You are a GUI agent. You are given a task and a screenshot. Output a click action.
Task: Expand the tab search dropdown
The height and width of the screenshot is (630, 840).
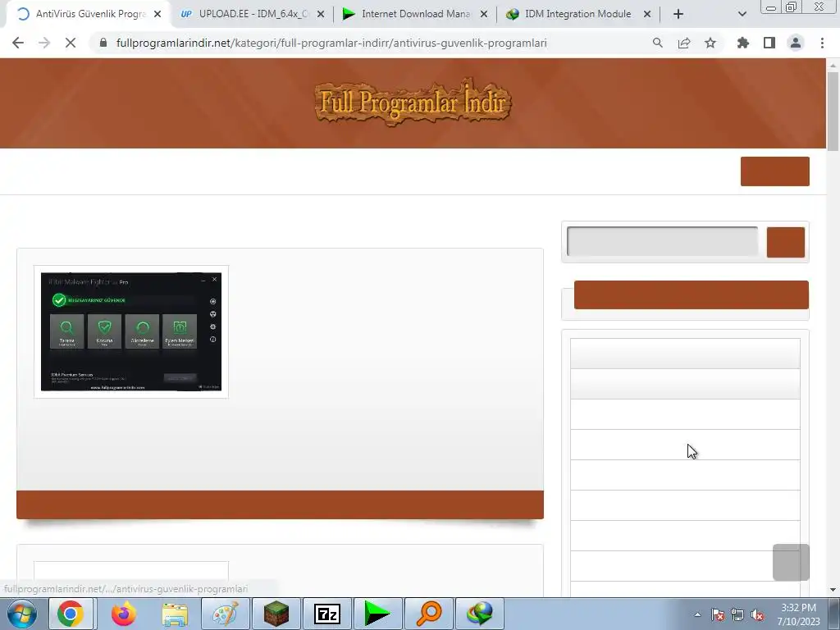742,15
